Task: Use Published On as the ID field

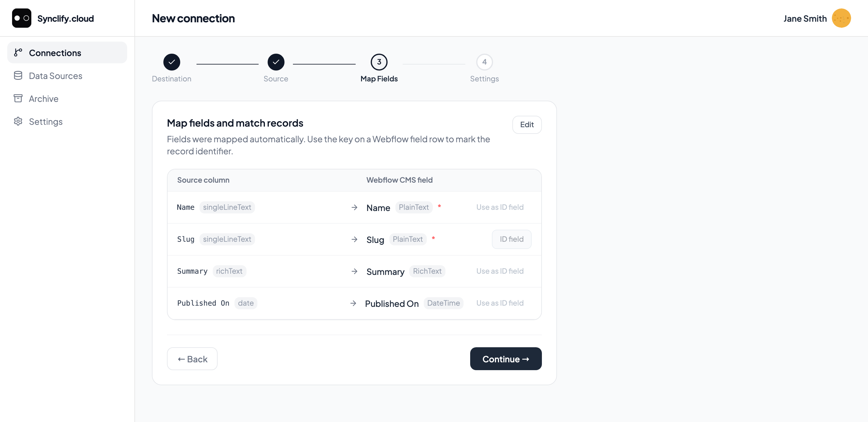Action: coord(500,303)
